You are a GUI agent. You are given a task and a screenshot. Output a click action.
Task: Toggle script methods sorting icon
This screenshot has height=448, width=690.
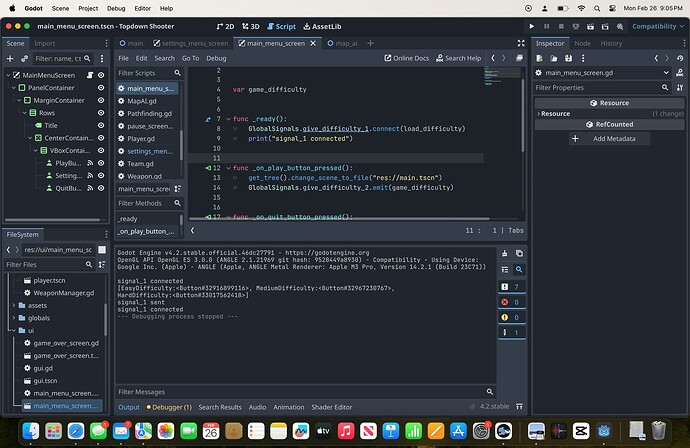(x=177, y=189)
